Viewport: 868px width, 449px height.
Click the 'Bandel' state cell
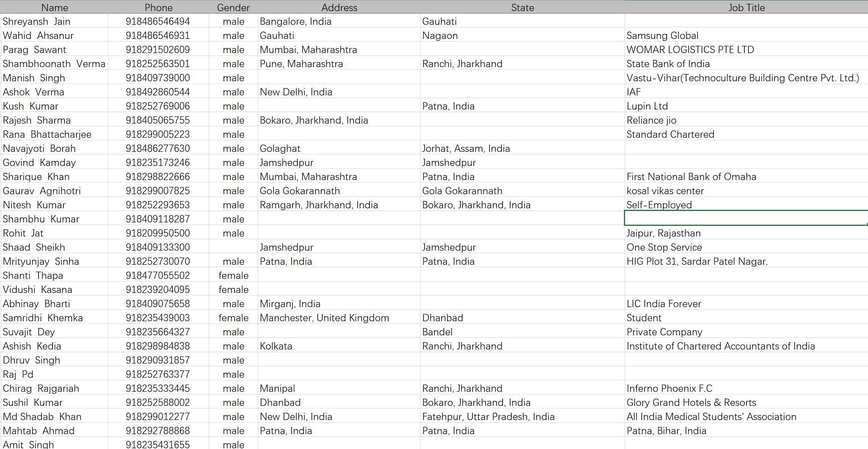pos(522,332)
